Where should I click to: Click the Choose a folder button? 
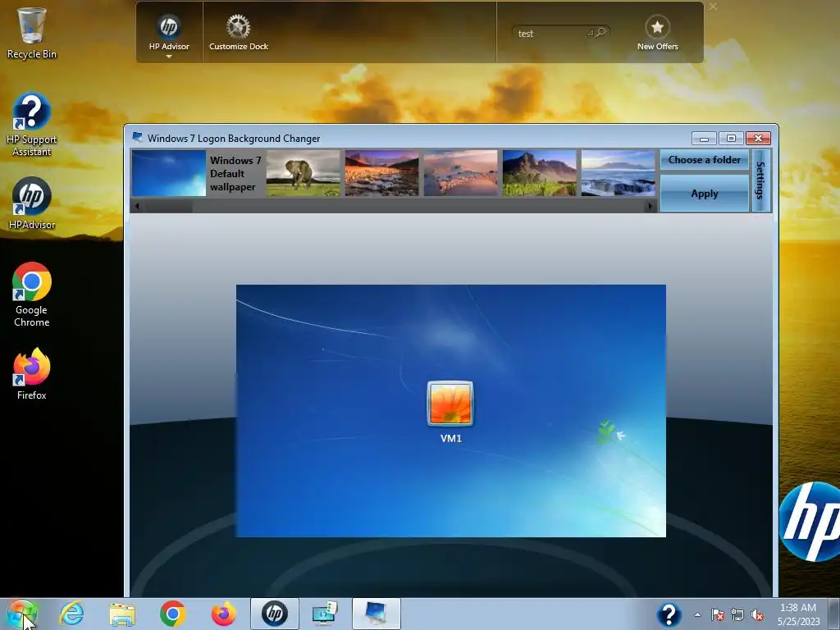(705, 160)
